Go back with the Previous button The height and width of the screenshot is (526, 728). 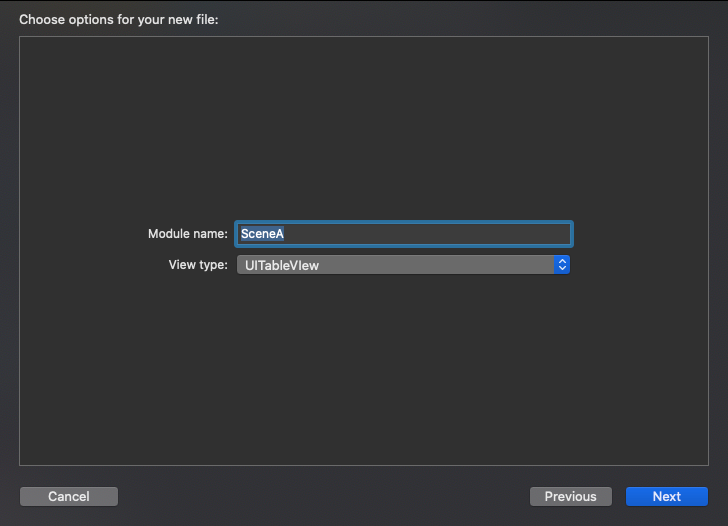click(x=571, y=496)
